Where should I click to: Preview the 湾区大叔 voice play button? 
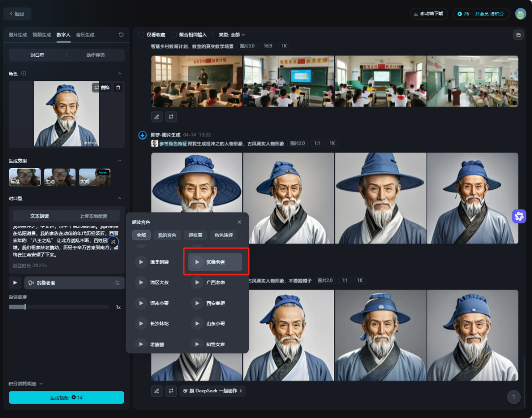pyautogui.click(x=141, y=282)
